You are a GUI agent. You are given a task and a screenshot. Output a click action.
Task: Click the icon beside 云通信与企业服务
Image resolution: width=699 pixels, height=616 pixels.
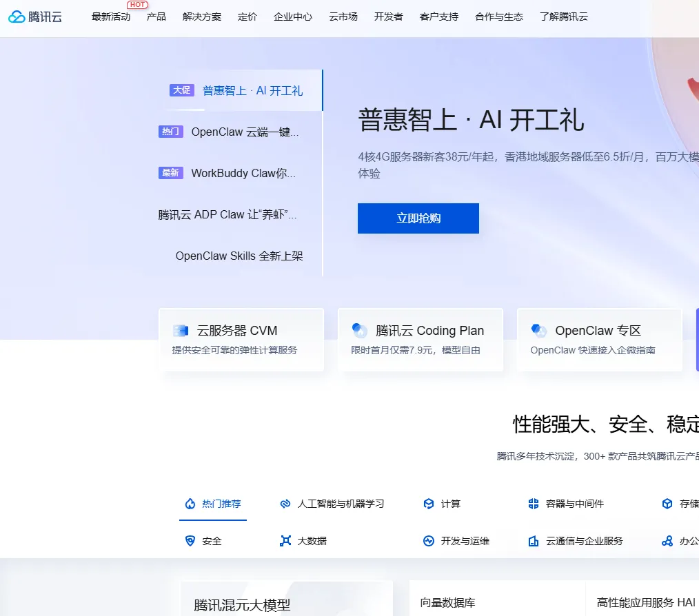click(534, 541)
